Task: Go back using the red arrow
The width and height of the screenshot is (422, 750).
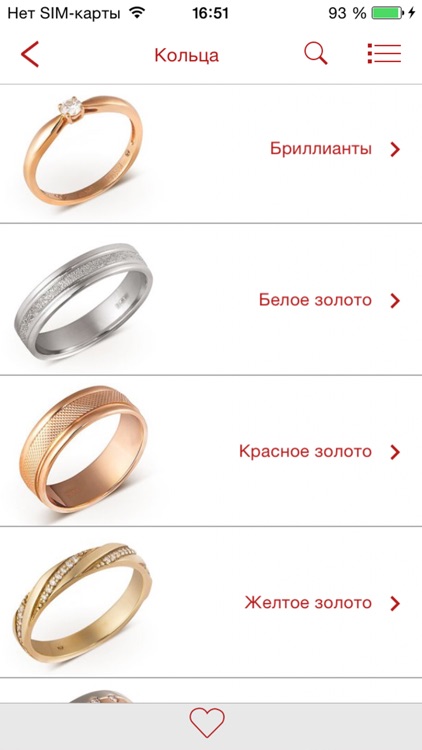Action: click(30, 55)
